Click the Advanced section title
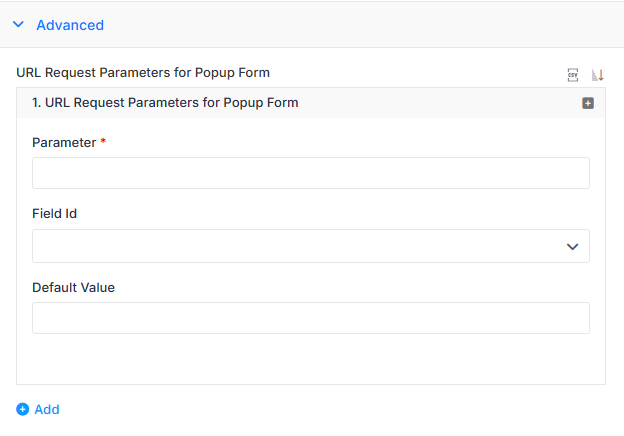Screen dimensions: 624x436 click(70, 25)
